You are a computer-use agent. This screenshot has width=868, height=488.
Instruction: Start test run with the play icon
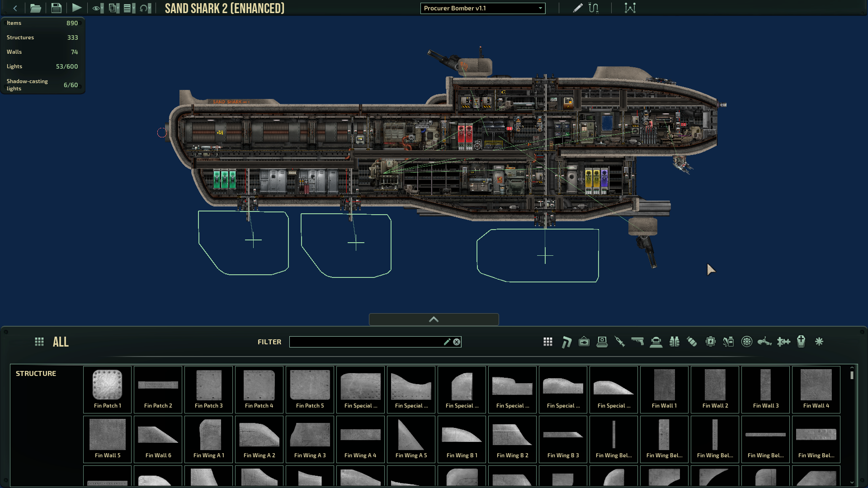click(x=76, y=8)
